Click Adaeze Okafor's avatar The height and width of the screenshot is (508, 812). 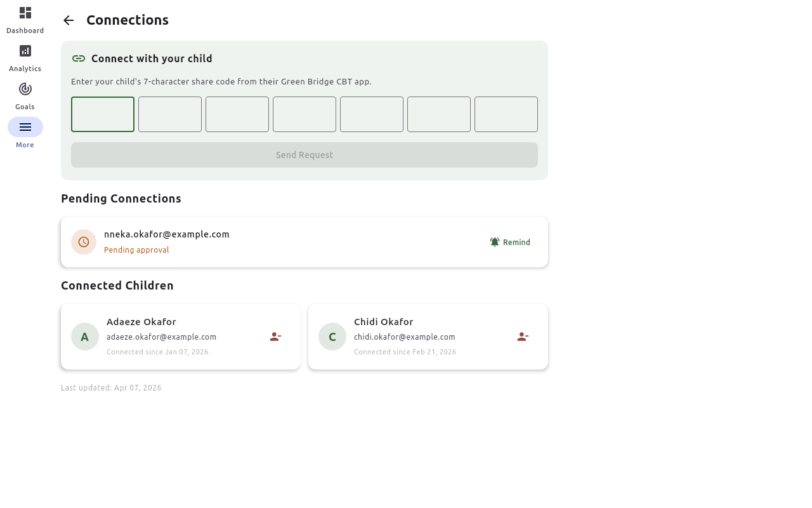click(x=85, y=337)
